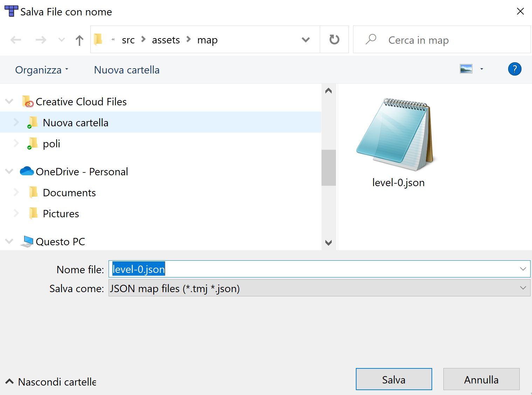Select the Pictures folder

pos(61,214)
